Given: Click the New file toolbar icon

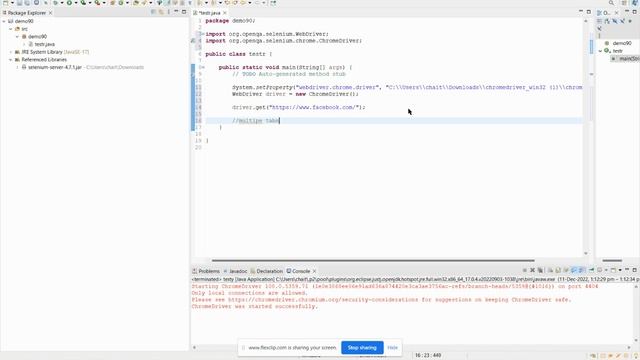Looking at the screenshot, I should click(x=5, y=3).
